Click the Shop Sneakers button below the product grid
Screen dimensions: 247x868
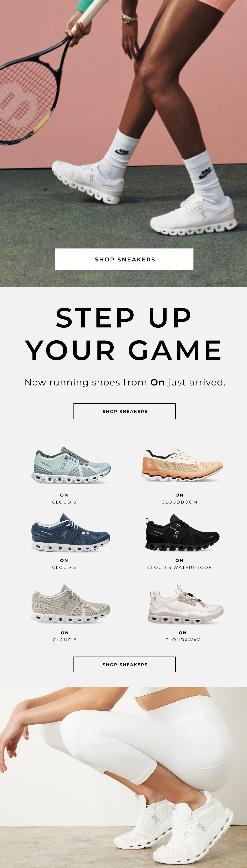click(124, 664)
